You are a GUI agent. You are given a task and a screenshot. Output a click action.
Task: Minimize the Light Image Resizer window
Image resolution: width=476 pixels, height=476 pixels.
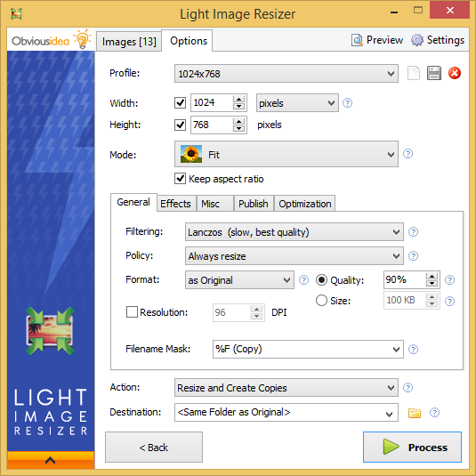(394, 12)
